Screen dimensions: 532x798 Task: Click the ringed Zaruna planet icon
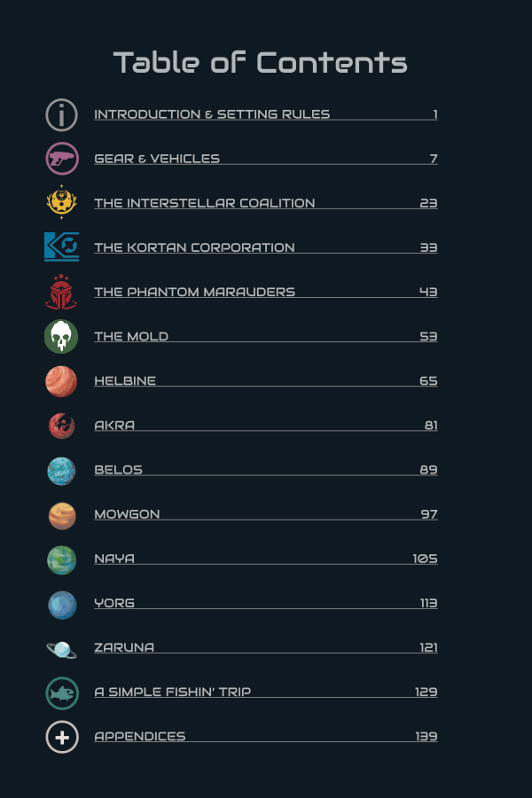pos(62,649)
